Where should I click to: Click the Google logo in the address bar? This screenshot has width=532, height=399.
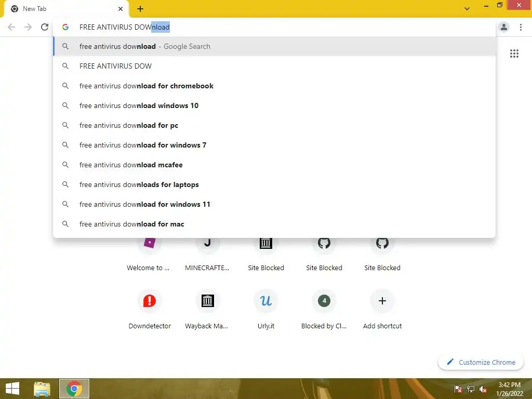tap(65, 27)
